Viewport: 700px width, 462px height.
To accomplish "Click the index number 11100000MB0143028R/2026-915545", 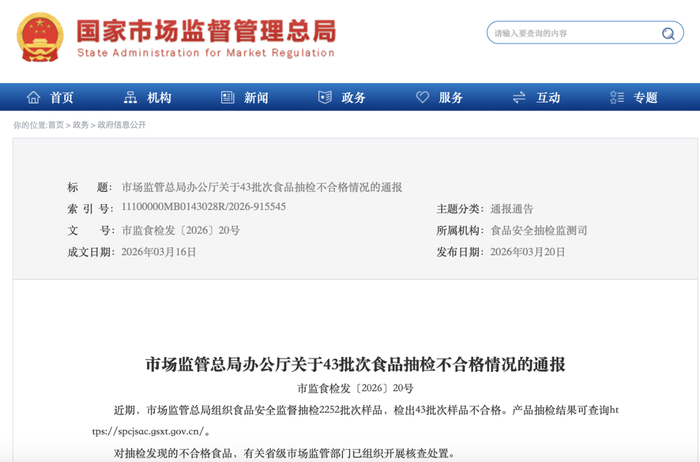I will pyautogui.click(x=204, y=207).
